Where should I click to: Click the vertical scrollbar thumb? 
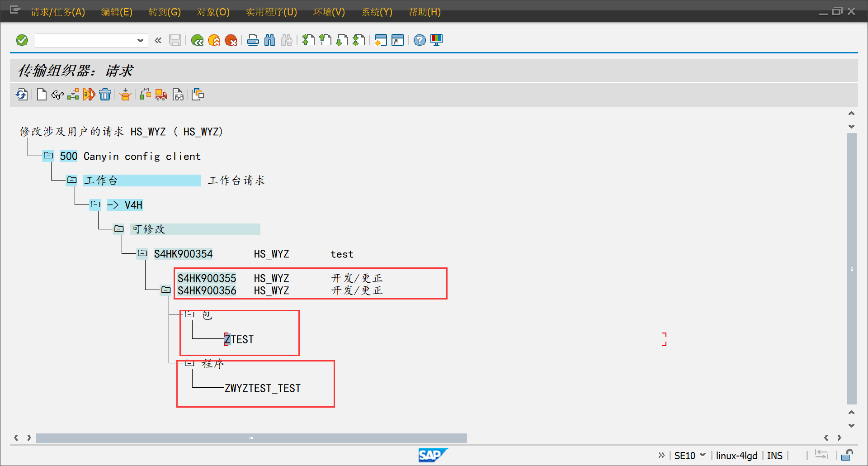click(x=852, y=269)
